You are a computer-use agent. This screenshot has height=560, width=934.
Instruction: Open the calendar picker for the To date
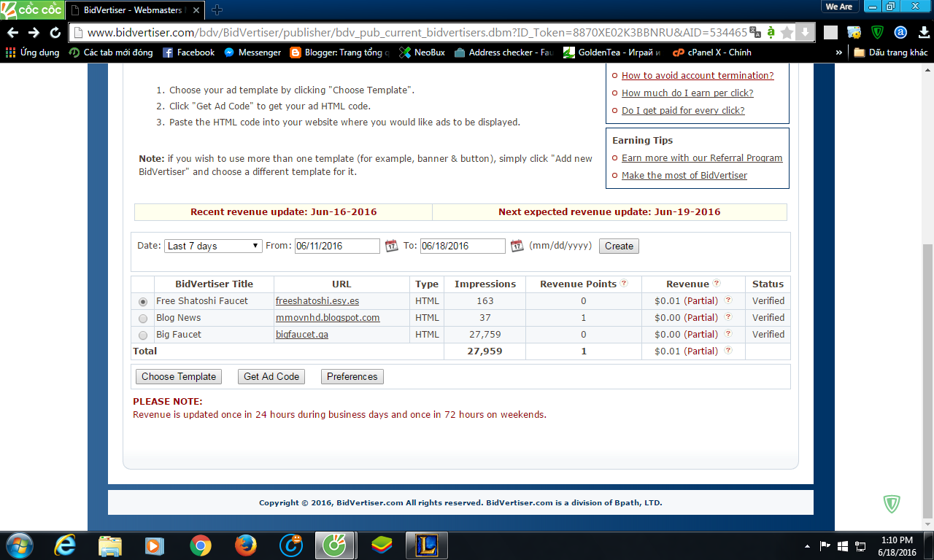pos(517,246)
